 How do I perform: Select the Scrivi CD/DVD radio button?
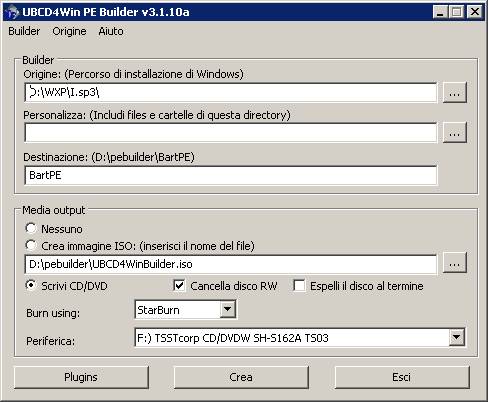[31, 285]
